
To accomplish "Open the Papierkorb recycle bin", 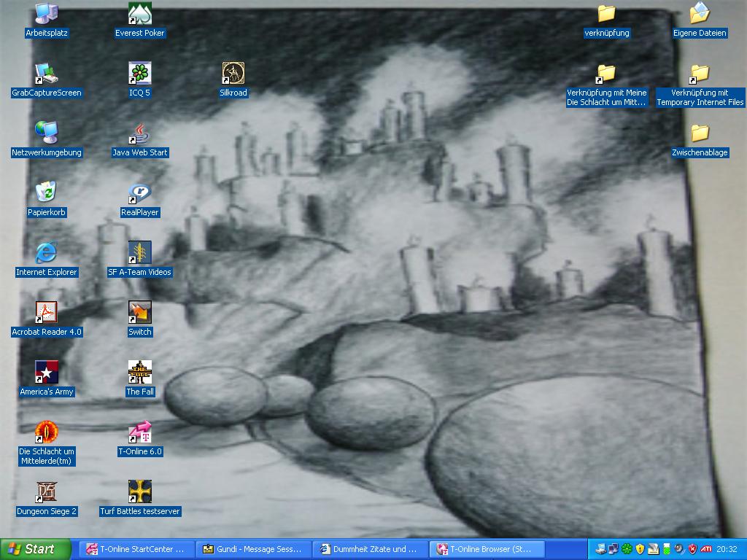I will point(47,193).
